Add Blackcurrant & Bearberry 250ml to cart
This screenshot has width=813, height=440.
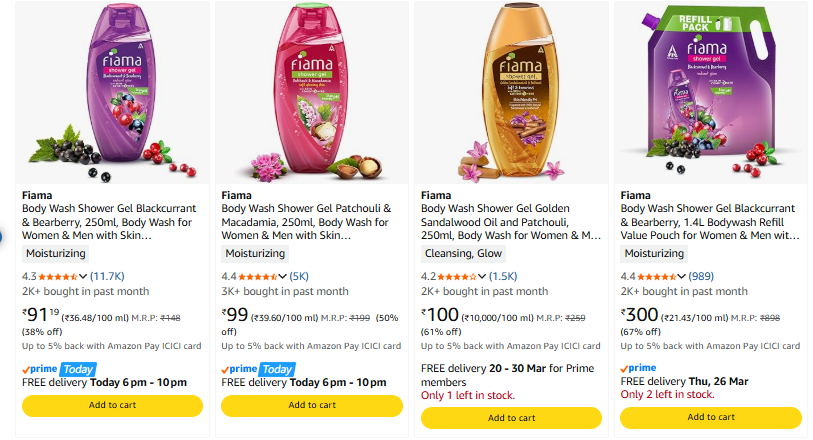coord(112,405)
